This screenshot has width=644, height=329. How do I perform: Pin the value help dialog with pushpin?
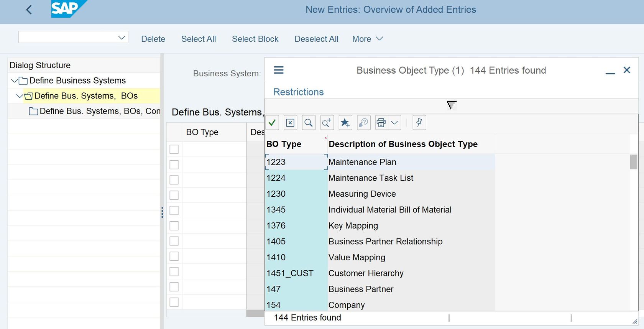point(419,123)
